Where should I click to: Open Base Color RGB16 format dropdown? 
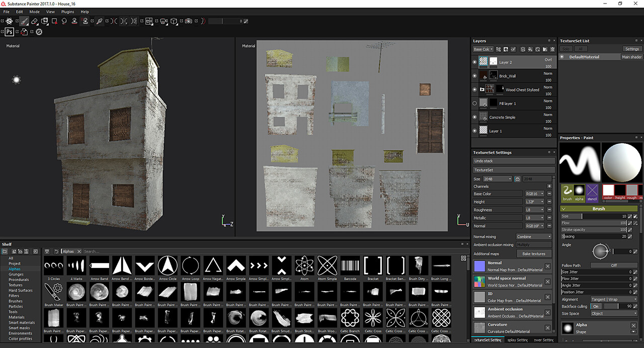pos(535,194)
